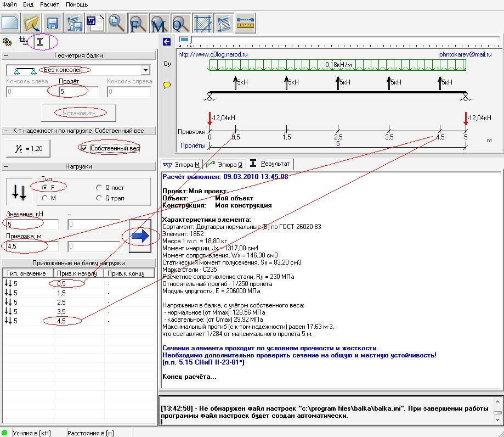This screenshot has width=504, height=437.
Task: Select the F load type radio button
Action: click(44, 188)
